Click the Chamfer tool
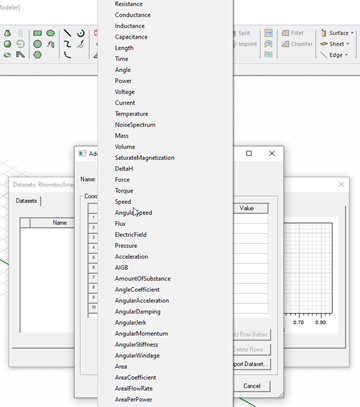The width and height of the screenshot is (360, 407). click(x=297, y=44)
